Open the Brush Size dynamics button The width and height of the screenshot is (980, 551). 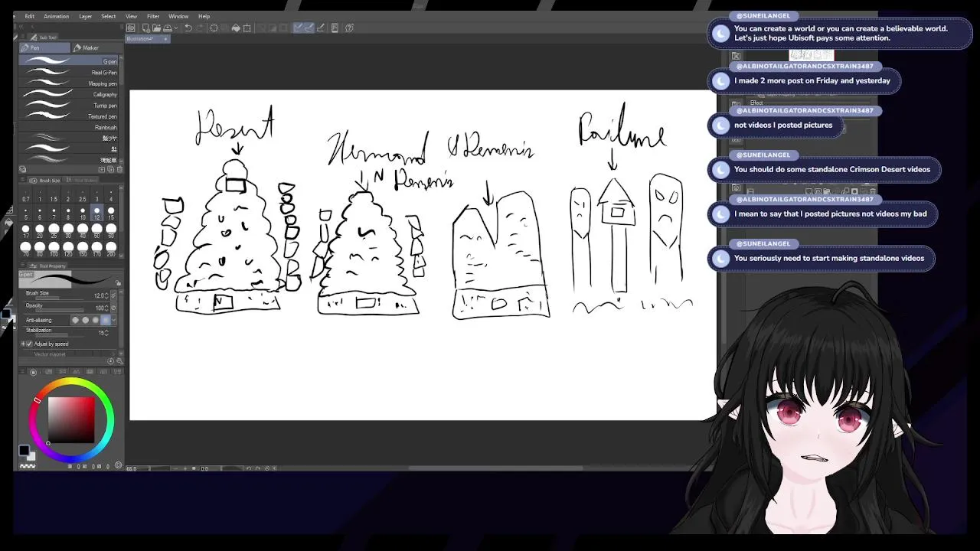click(113, 295)
